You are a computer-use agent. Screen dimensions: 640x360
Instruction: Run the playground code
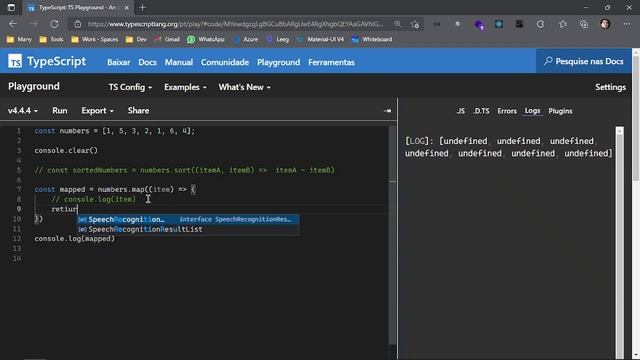click(x=60, y=111)
